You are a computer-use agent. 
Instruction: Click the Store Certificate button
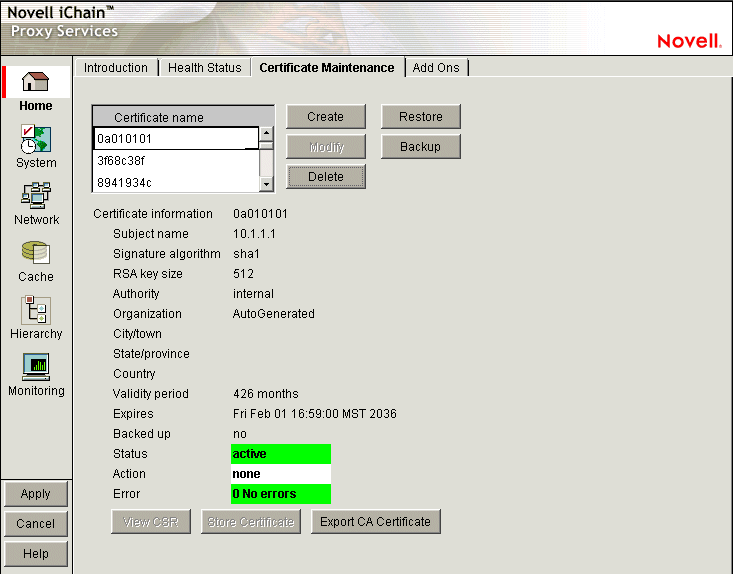tap(251, 522)
